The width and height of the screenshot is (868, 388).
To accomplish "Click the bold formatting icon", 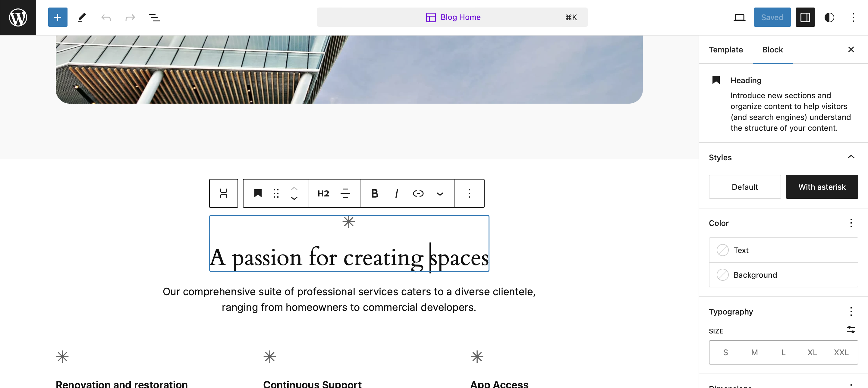I will coord(375,193).
